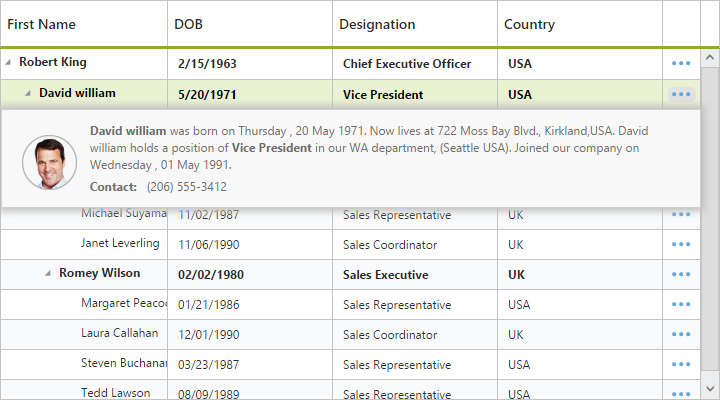Collapse the Robert King tree node
Screen dimensions: 720x400
pos(9,62)
